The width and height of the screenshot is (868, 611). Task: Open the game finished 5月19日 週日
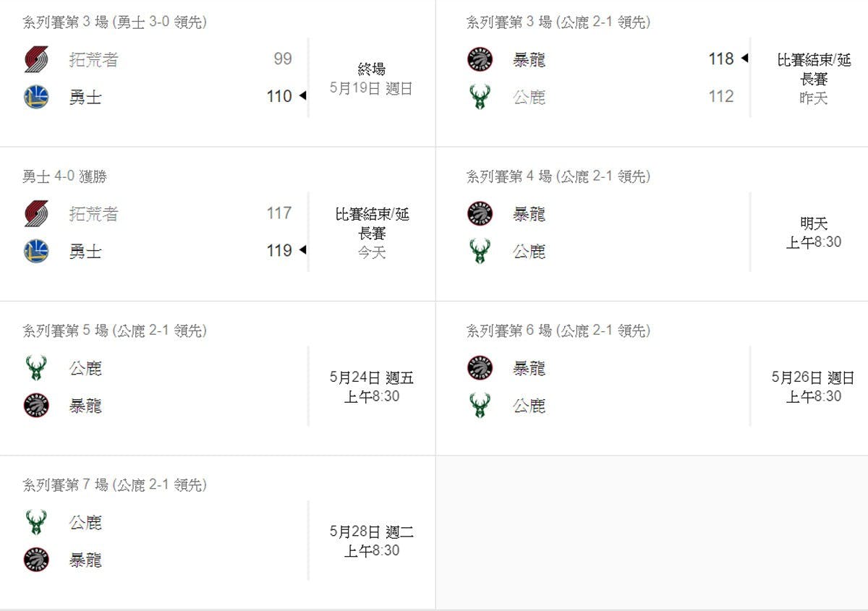point(371,79)
